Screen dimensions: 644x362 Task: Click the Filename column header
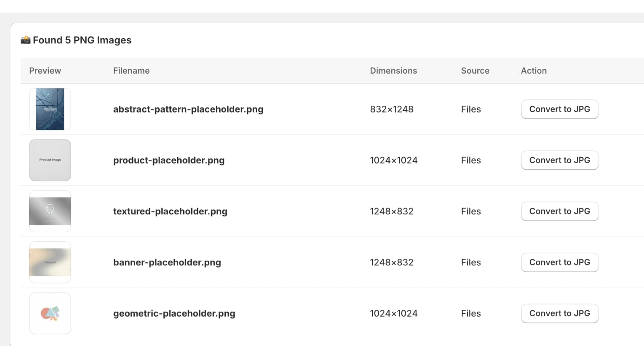(131, 71)
